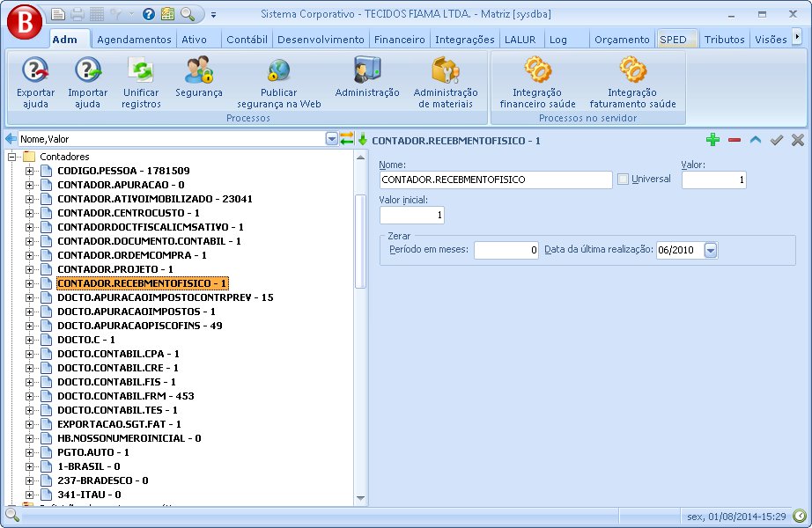Click the Exportar ajuda icon
Viewport: 812px width, 528px height.
[35, 71]
